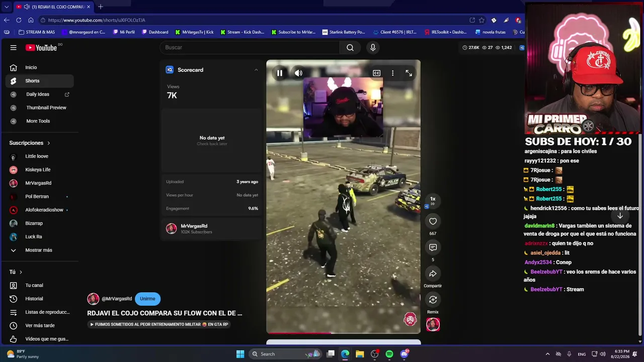
Task: Open the Short's three-dot more options menu
Action: (x=392, y=73)
